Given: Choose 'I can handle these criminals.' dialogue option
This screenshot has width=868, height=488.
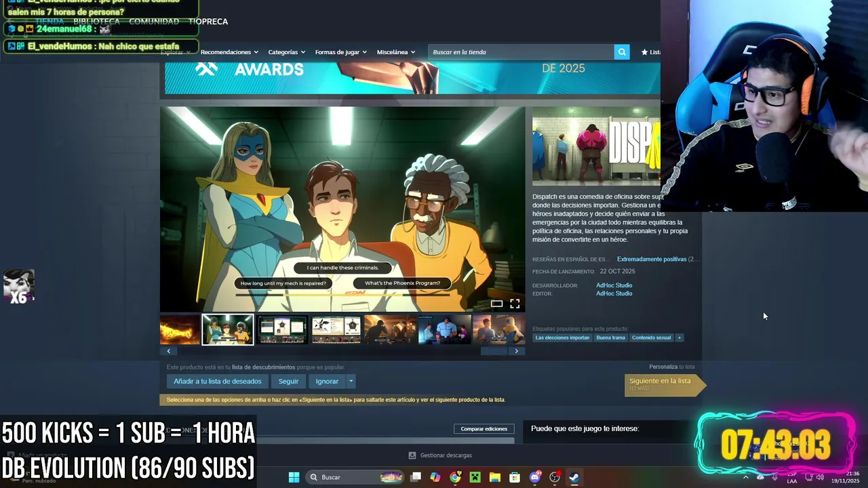Looking at the screenshot, I should [x=342, y=268].
